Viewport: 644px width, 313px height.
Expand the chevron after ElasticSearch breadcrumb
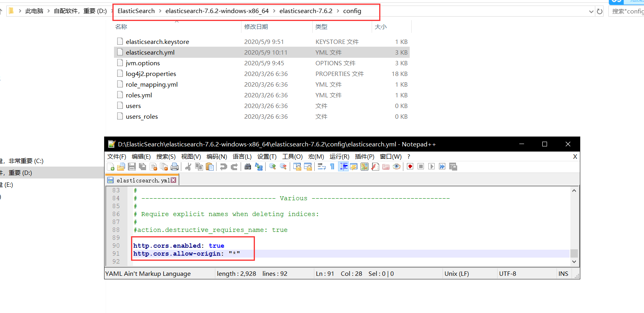[160, 11]
